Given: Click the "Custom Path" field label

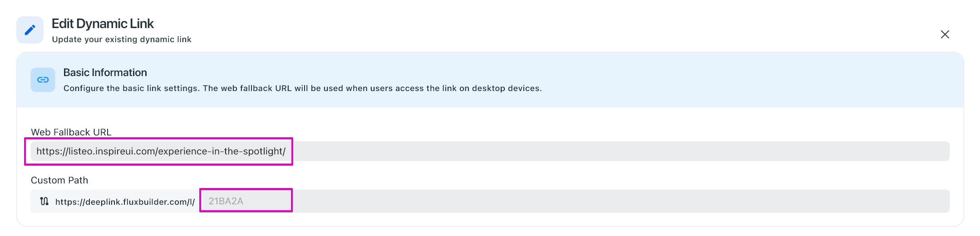Looking at the screenshot, I should [59, 180].
